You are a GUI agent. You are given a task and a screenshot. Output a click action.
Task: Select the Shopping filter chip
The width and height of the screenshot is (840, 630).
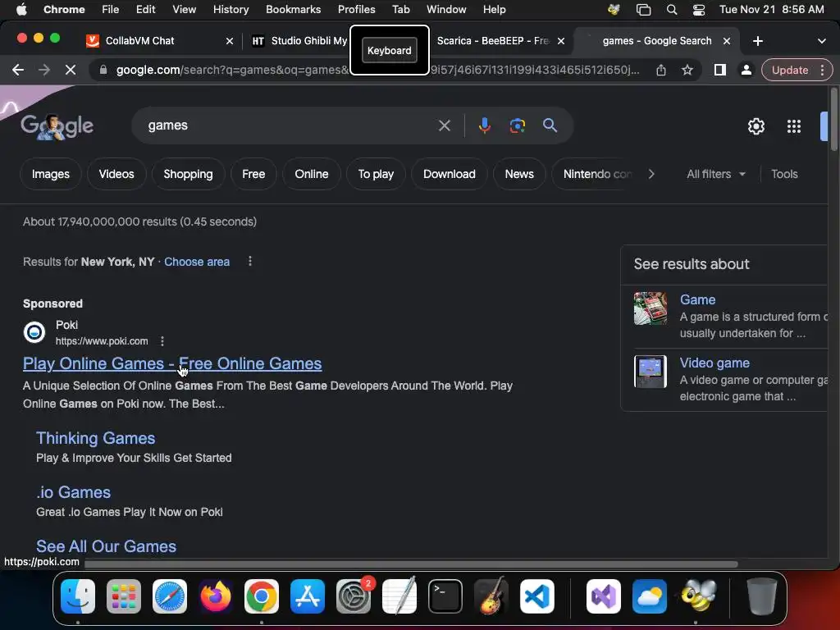click(188, 174)
